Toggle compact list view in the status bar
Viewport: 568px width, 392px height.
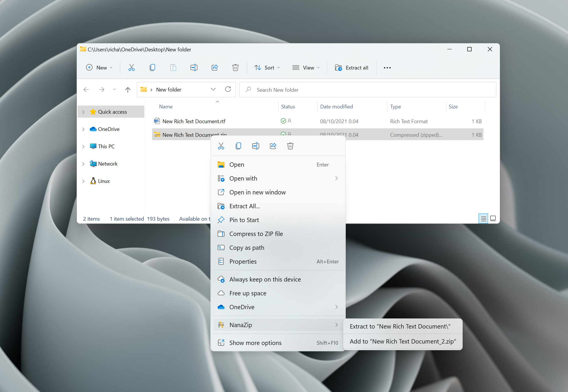483,218
